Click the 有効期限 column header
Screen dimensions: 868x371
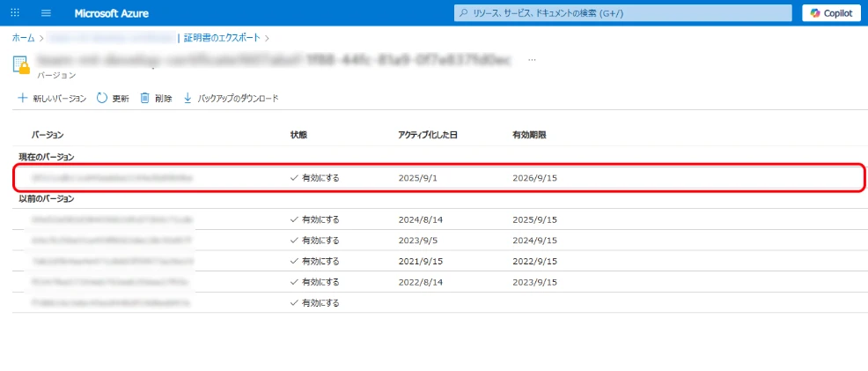point(529,135)
